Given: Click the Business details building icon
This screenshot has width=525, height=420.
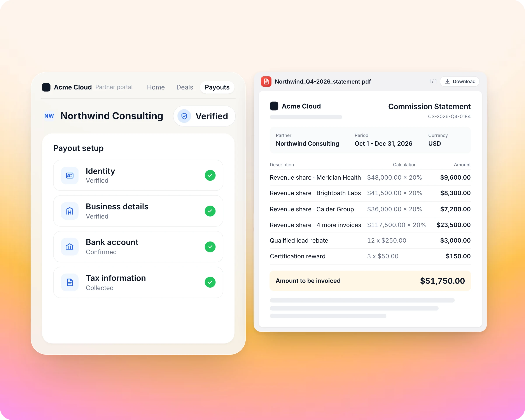Looking at the screenshot, I should 70,211.
